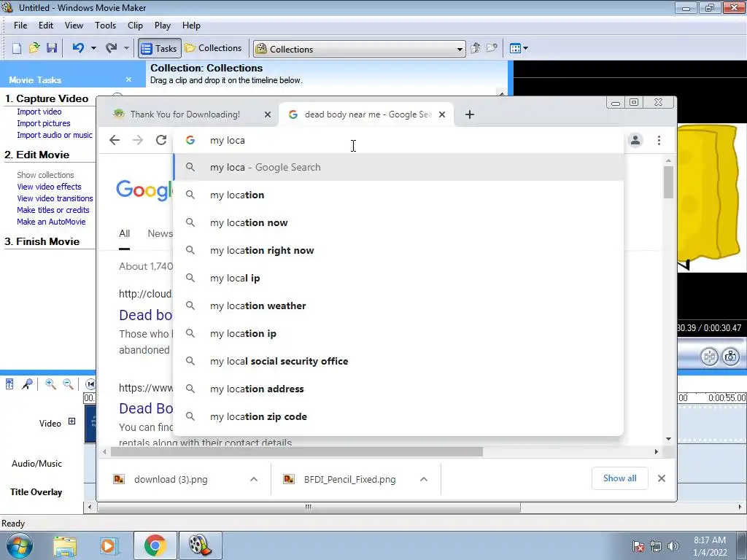Screen dimensions: 747x560
Task: Open the View menu
Action: pyautogui.click(x=74, y=26)
